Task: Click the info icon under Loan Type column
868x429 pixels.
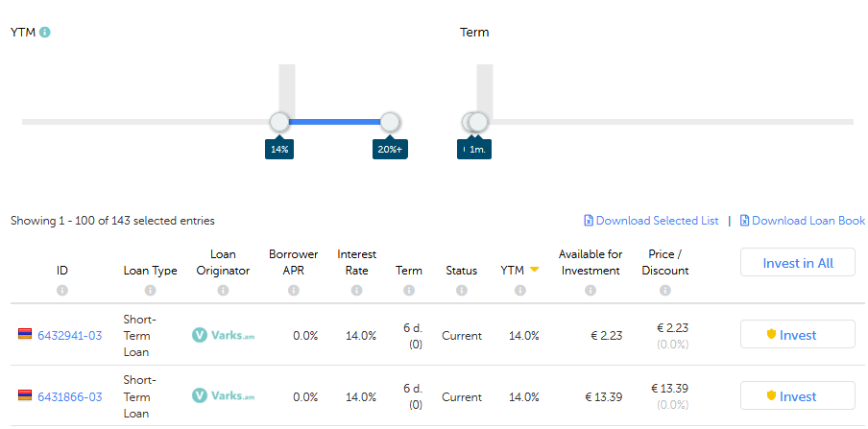Action: pos(150,290)
